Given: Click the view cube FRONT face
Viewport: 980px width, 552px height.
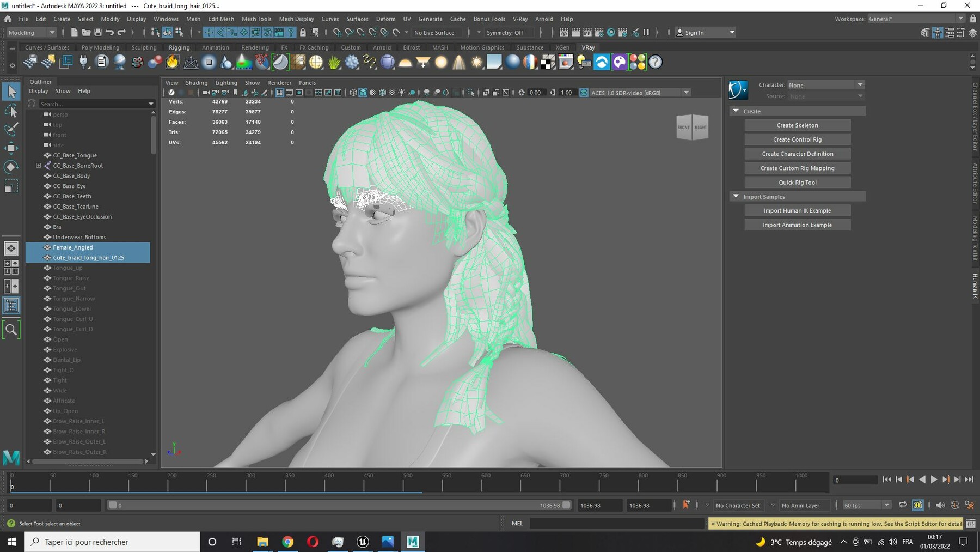Looking at the screenshot, I should click(683, 128).
